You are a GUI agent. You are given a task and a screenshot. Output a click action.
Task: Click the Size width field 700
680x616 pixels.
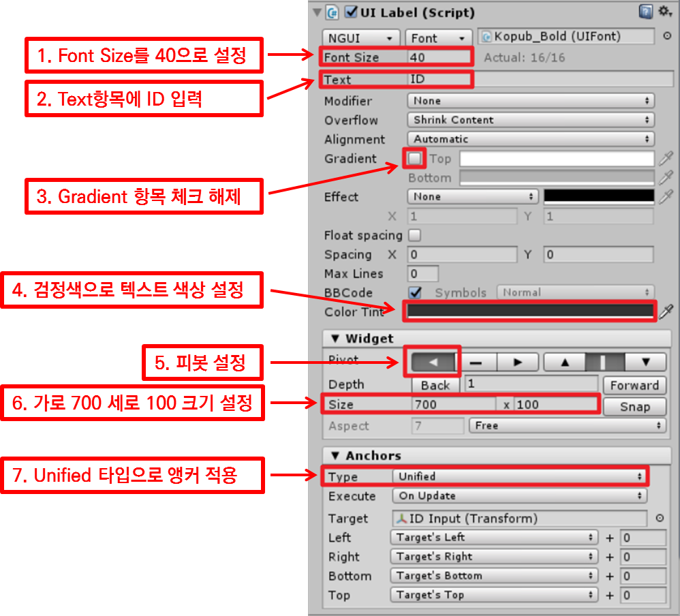click(x=454, y=404)
